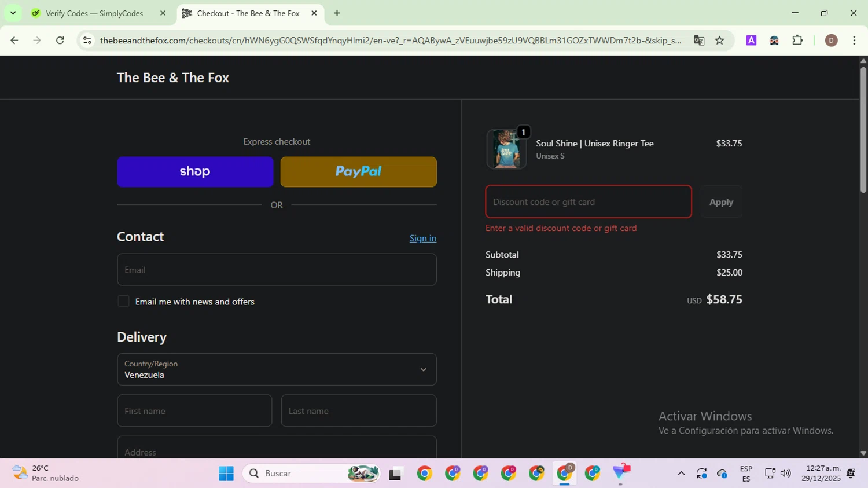Click the address bar URL

[391, 41]
